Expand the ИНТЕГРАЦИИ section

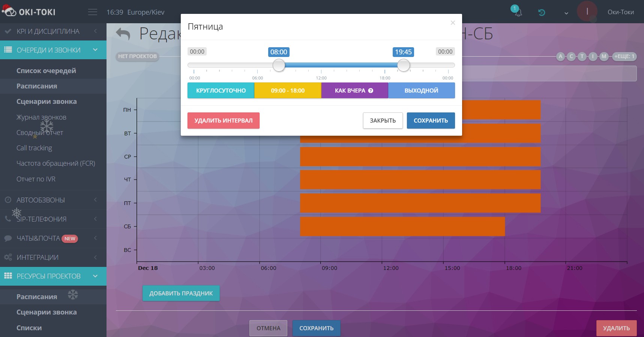pyautogui.click(x=53, y=257)
